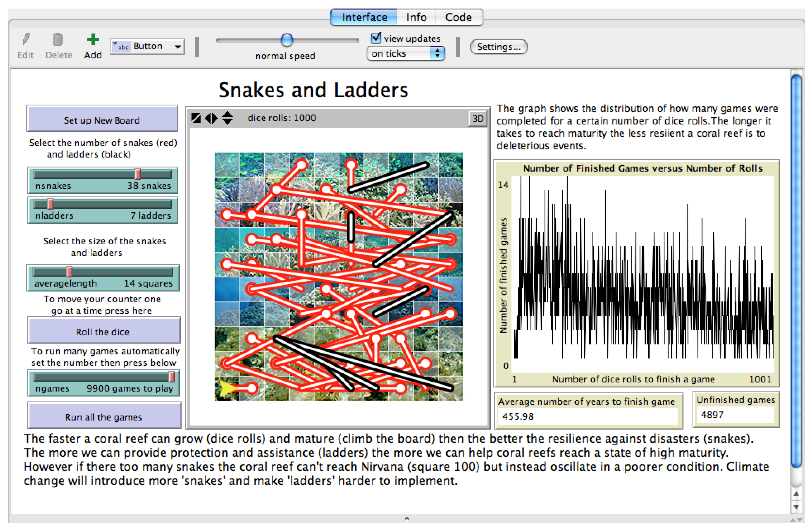Click the nsnakes slider handle

click(138, 174)
